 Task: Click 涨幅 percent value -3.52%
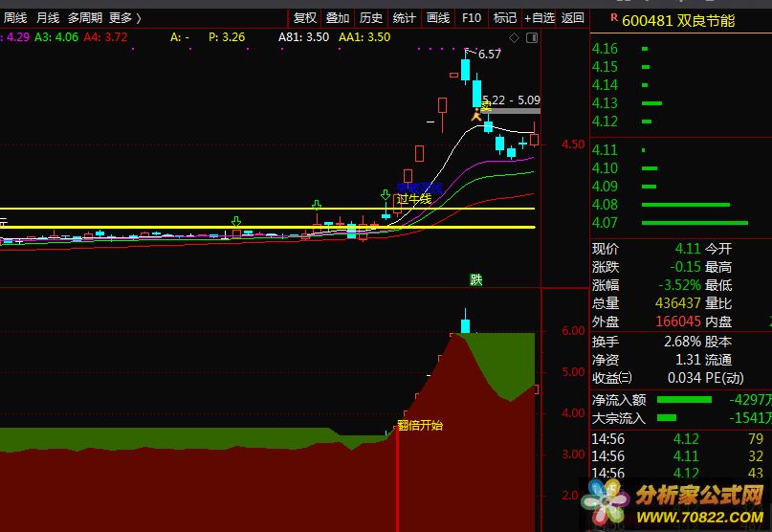[x=679, y=285]
